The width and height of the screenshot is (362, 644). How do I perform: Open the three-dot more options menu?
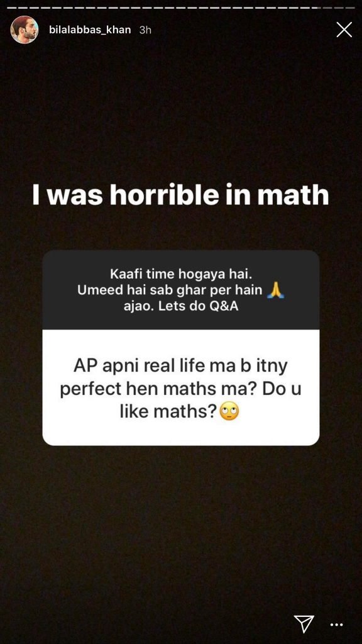tap(336, 625)
